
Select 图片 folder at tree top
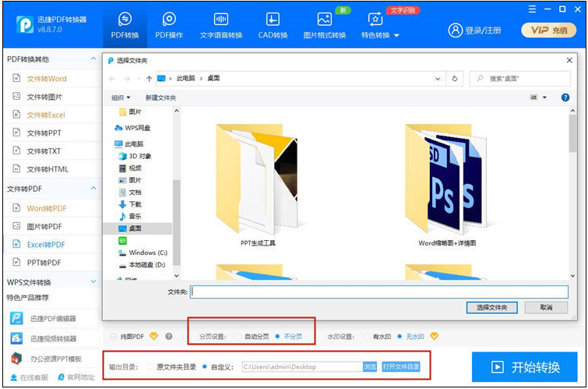tap(130, 111)
